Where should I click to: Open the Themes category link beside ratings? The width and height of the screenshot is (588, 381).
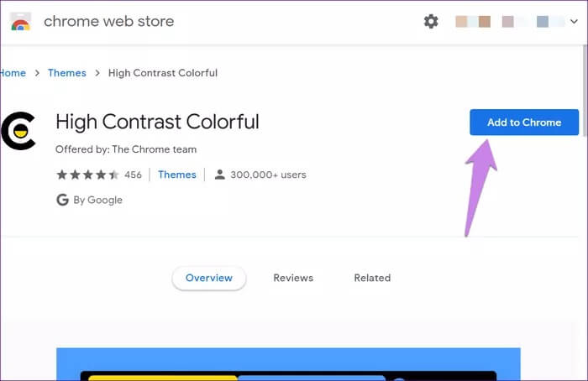pos(177,175)
